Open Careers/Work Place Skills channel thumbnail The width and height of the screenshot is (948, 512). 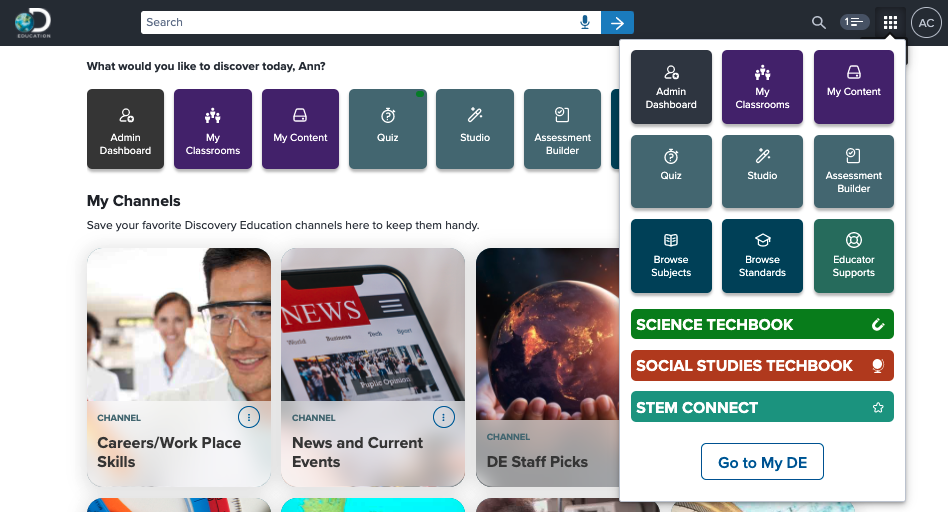click(x=179, y=324)
